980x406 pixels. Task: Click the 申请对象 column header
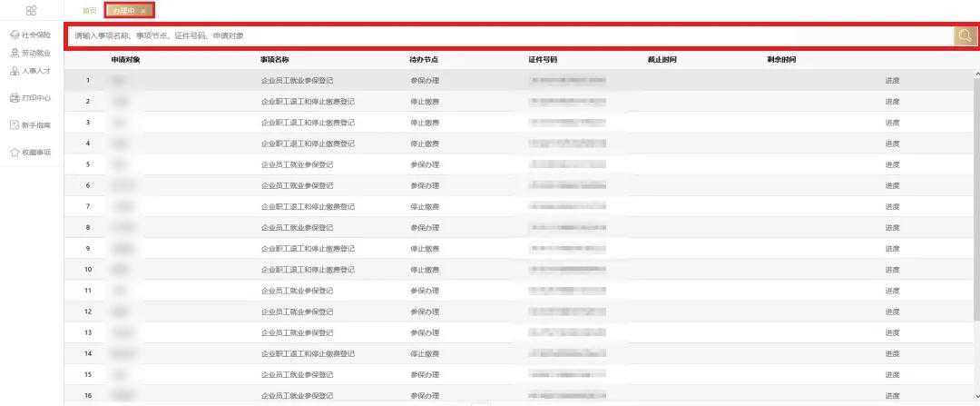pos(125,60)
